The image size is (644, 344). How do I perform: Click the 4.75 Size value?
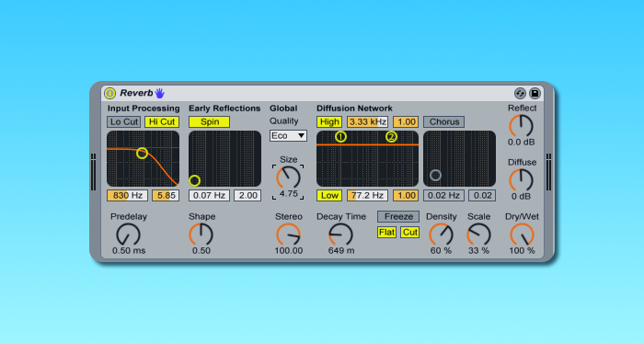(288, 194)
